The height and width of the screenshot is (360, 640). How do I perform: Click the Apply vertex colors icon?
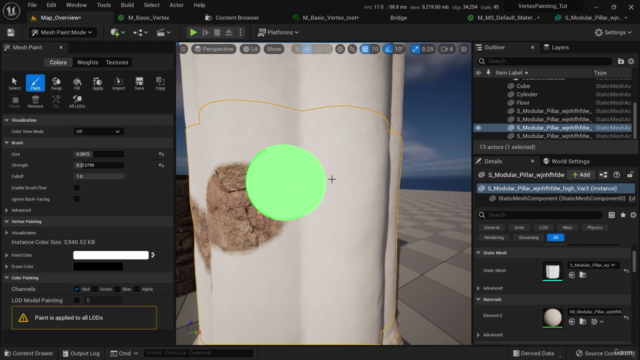pos(98,83)
